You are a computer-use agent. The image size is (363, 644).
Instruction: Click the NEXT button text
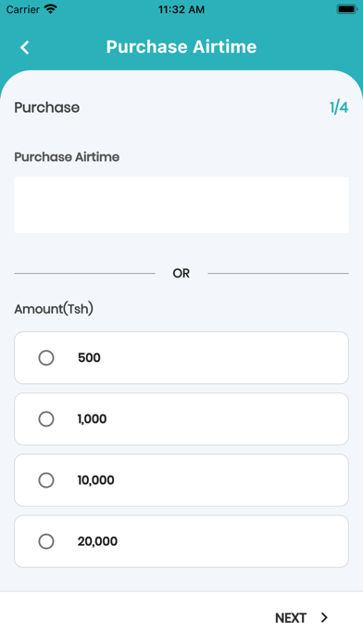tap(291, 618)
